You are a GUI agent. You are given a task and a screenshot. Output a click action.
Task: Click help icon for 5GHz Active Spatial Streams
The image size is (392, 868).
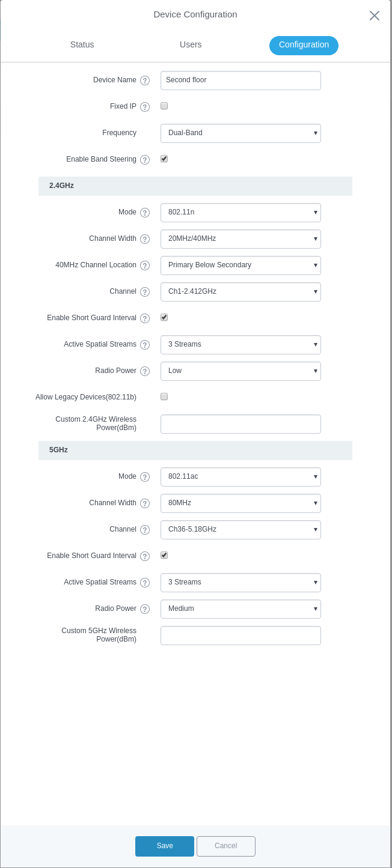145,583
